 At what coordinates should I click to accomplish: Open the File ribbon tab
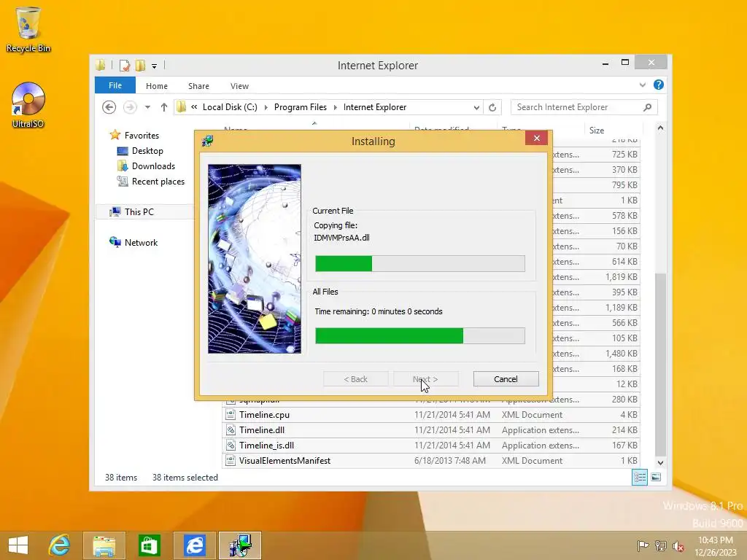click(x=115, y=85)
